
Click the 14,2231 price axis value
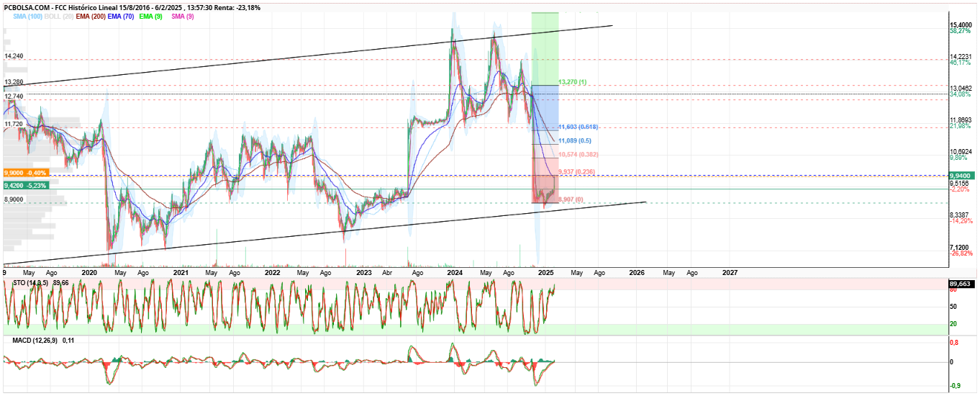tap(961, 56)
